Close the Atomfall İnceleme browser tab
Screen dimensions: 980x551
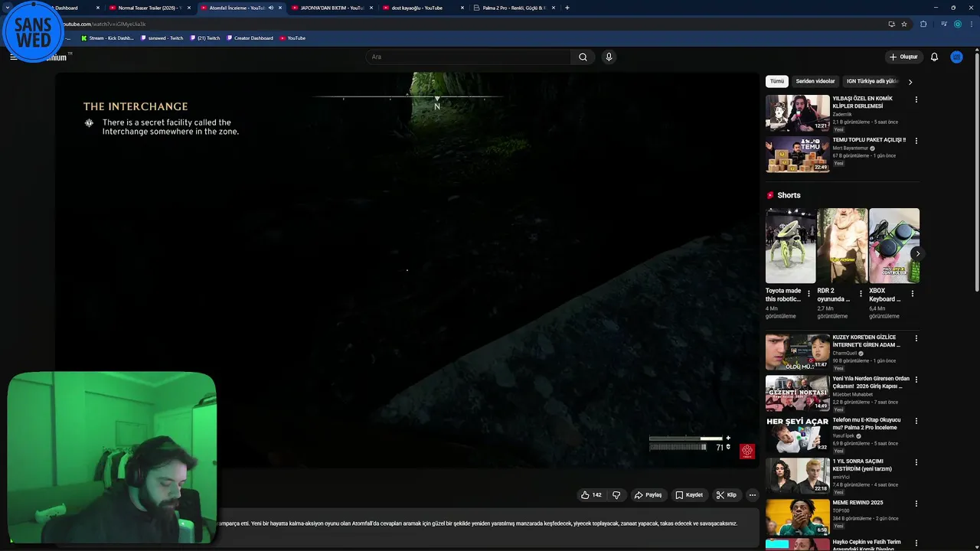tap(279, 8)
